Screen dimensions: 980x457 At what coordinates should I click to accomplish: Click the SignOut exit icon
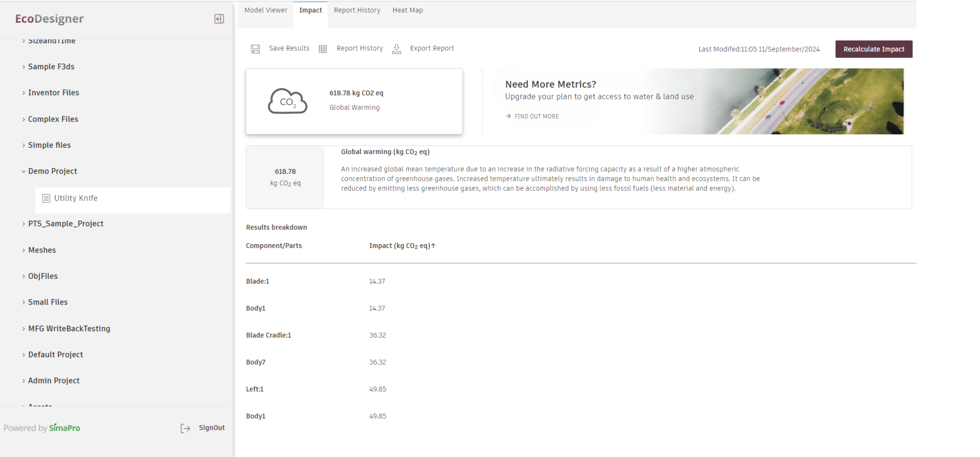click(x=185, y=429)
